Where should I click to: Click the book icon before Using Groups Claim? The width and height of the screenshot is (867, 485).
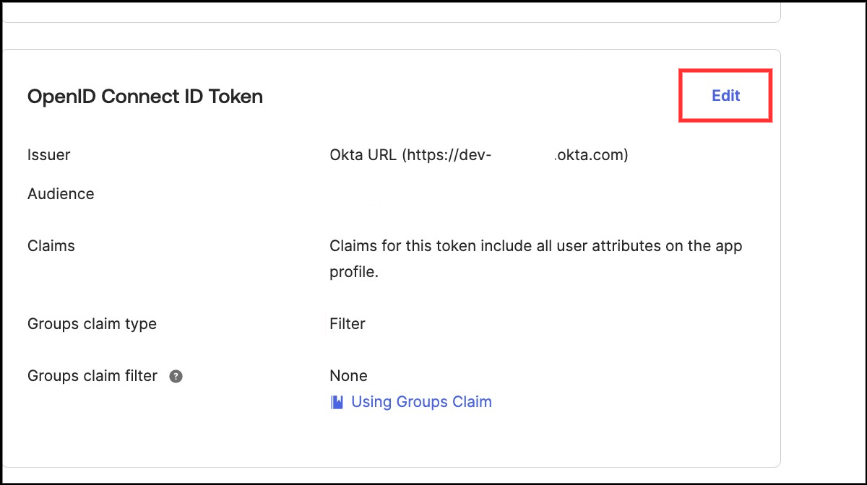tap(337, 402)
